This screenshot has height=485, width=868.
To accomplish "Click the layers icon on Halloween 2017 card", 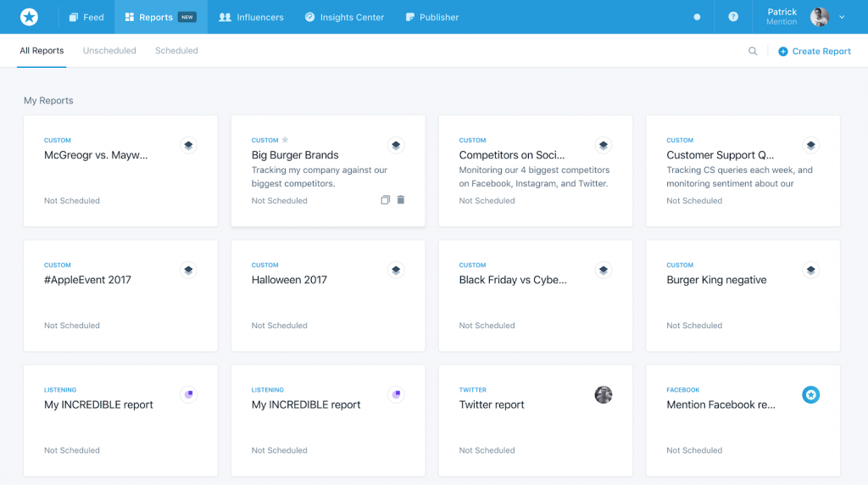I will click(x=396, y=270).
